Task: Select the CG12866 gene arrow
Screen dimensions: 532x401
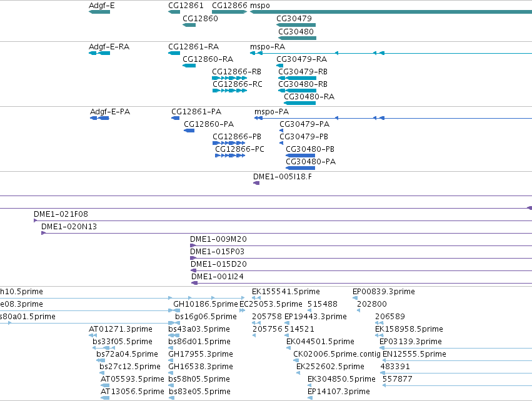Action: tap(229, 12)
